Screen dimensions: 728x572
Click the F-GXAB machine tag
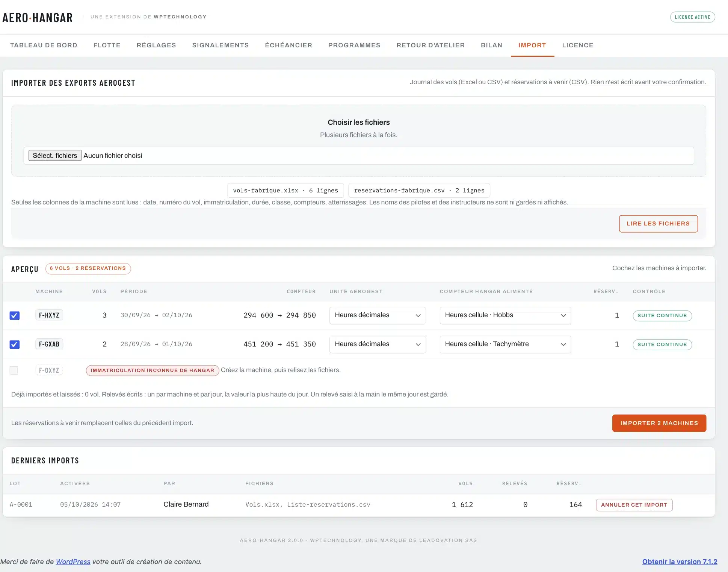click(x=49, y=344)
